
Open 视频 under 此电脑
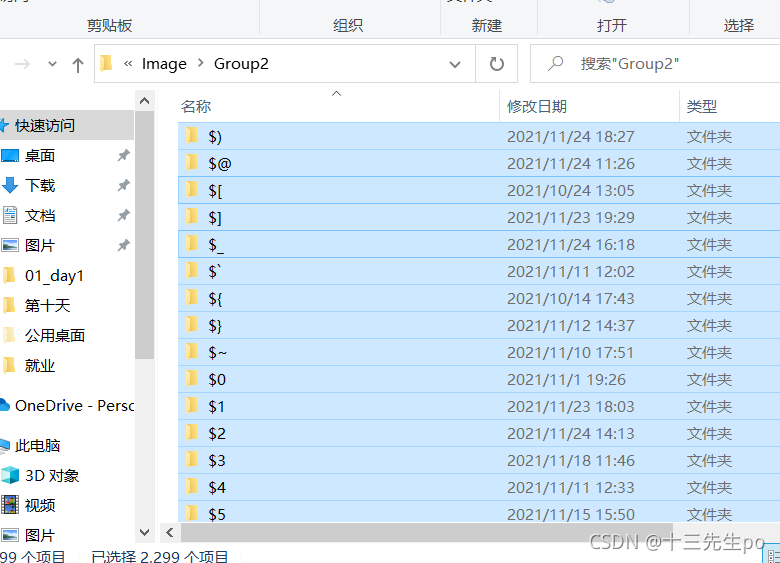(40, 505)
